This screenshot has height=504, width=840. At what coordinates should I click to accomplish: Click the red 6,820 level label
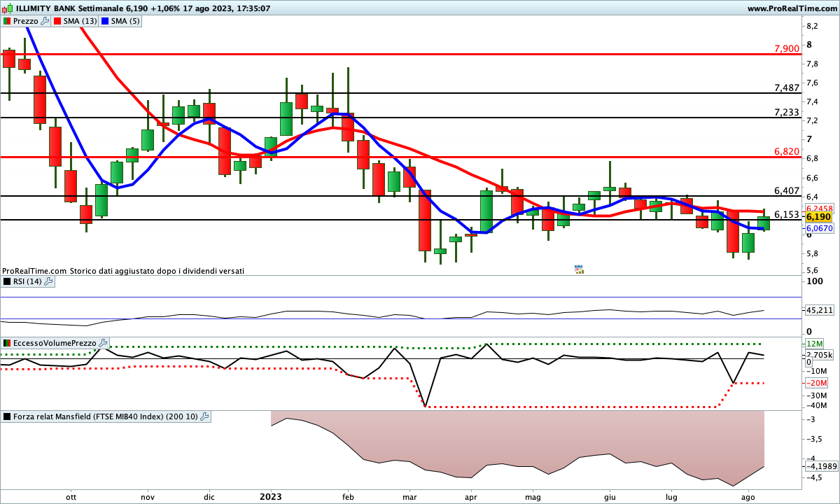click(x=787, y=151)
